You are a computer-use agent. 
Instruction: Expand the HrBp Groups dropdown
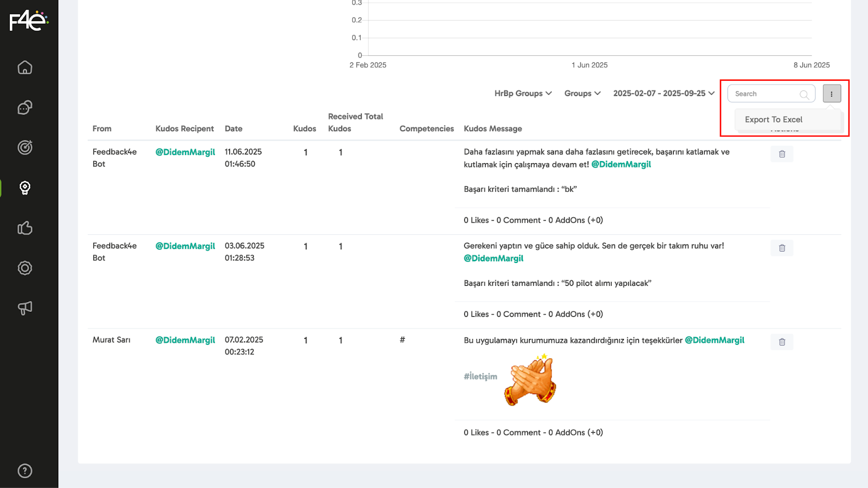click(523, 93)
